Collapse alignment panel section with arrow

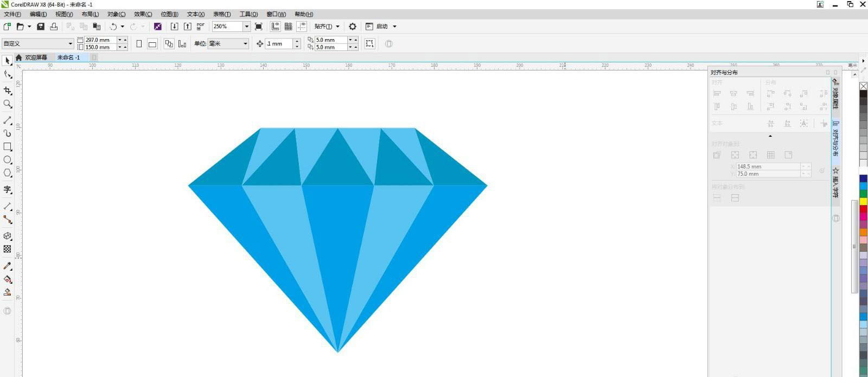[x=770, y=136]
